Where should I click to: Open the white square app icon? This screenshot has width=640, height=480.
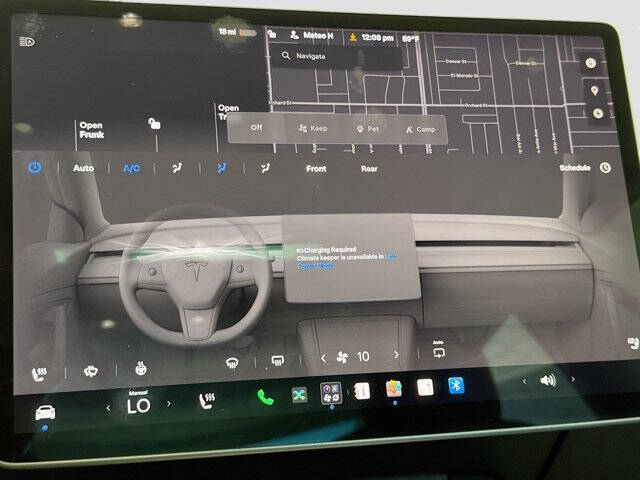pos(425,387)
